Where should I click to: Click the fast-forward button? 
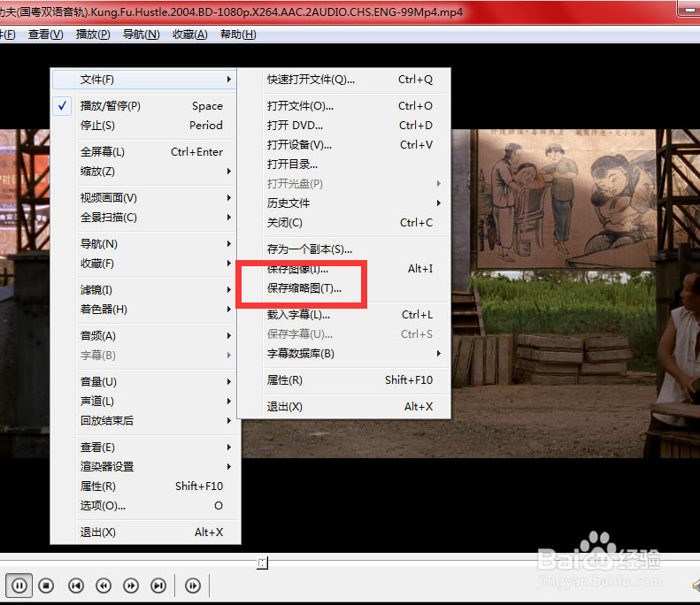pos(131,586)
